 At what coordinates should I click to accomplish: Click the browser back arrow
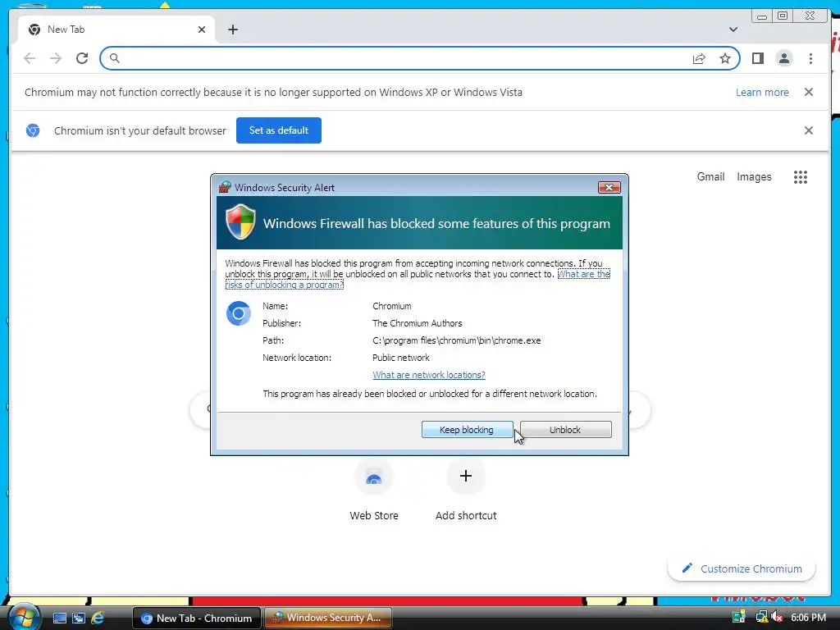coord(30,58)
